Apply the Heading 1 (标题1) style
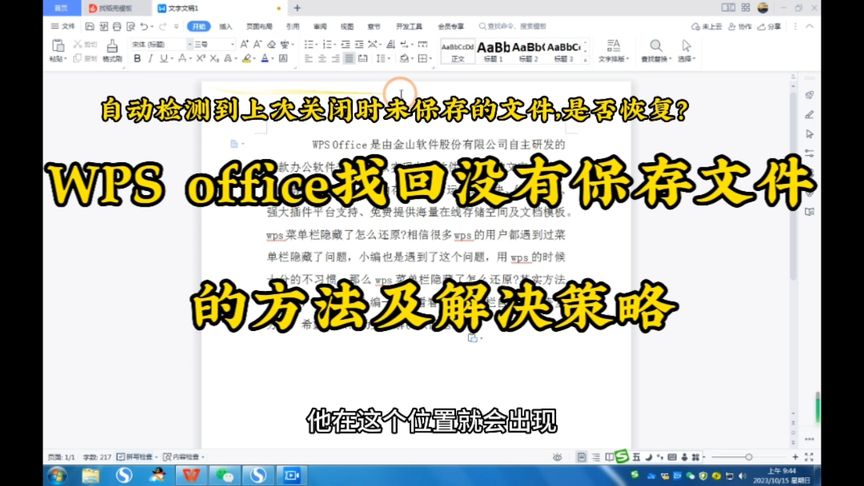The height and width of the screenshot is (486, 864). click(x=493, y=51)
